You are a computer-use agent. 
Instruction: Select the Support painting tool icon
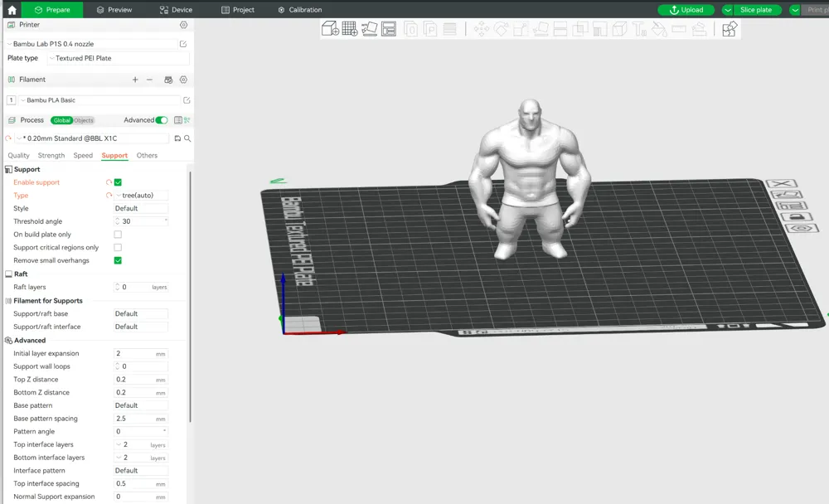tap(599, 29)
